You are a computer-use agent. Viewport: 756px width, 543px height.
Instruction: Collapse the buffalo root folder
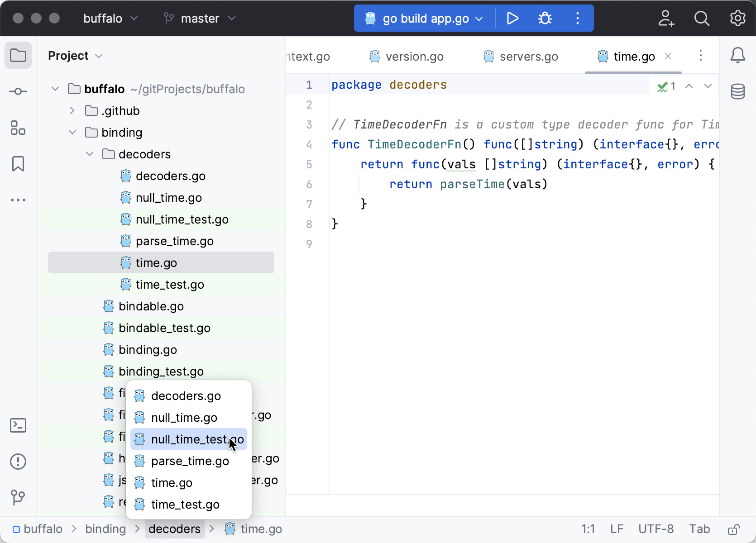click(x=55, y=89)
